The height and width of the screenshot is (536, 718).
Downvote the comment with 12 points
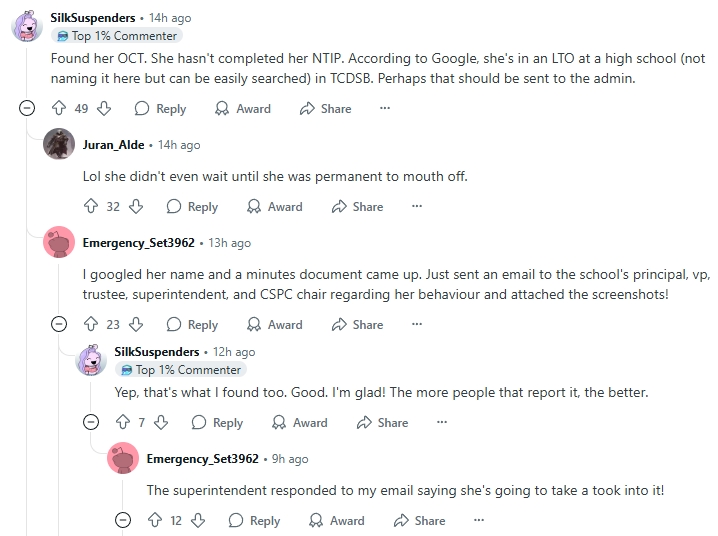point(198,520)
